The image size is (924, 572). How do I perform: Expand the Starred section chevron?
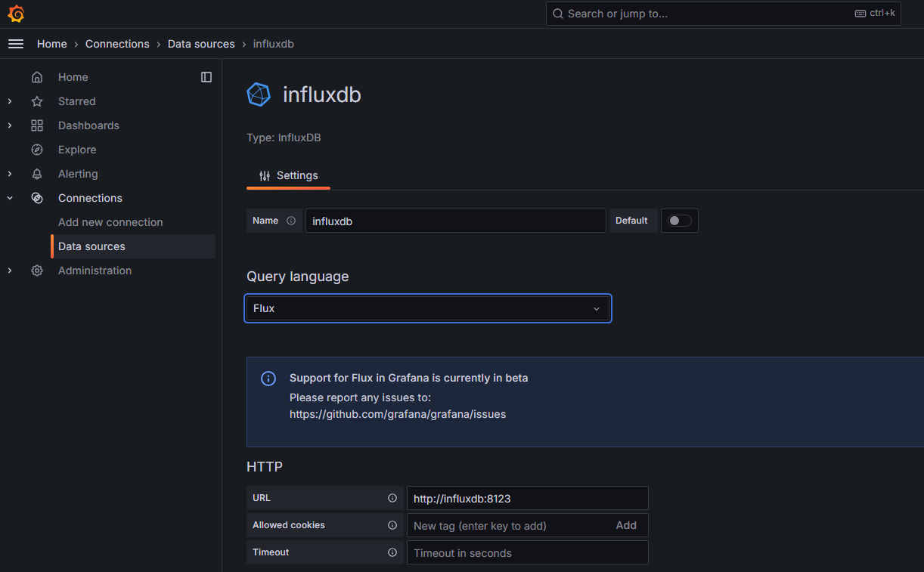(x=10, y=101)
